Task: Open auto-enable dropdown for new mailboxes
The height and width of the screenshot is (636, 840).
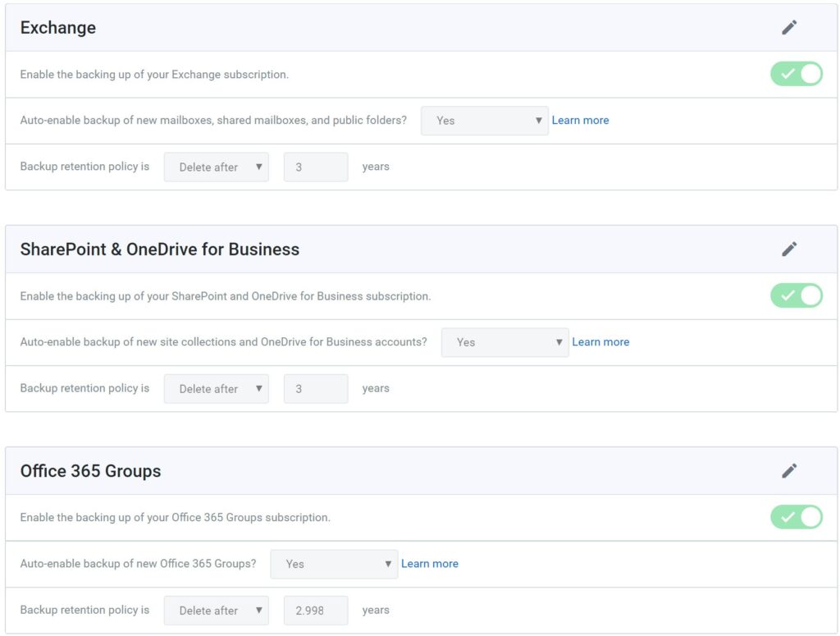Action: (484, 121)
